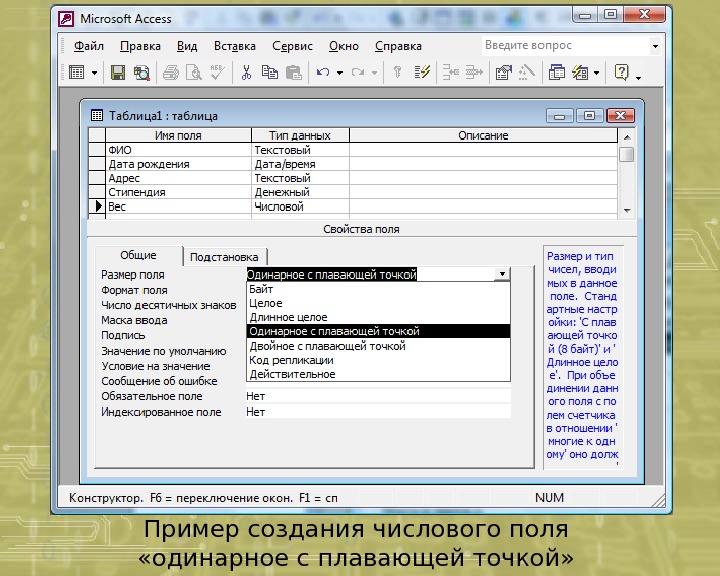Click the field grid scrollbar up arrow
Viewport: 720px width, 576px height.
[627, 137]
